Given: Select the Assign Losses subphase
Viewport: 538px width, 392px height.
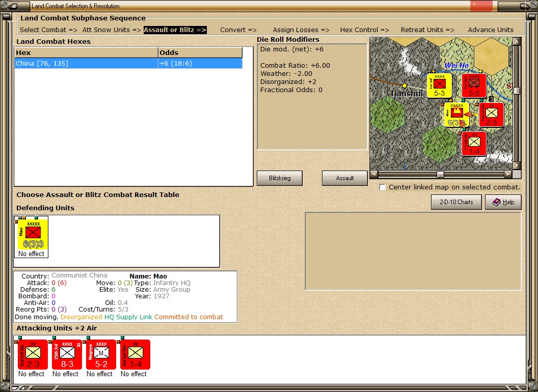Looking at the screenshot, I should coord(301,30).
